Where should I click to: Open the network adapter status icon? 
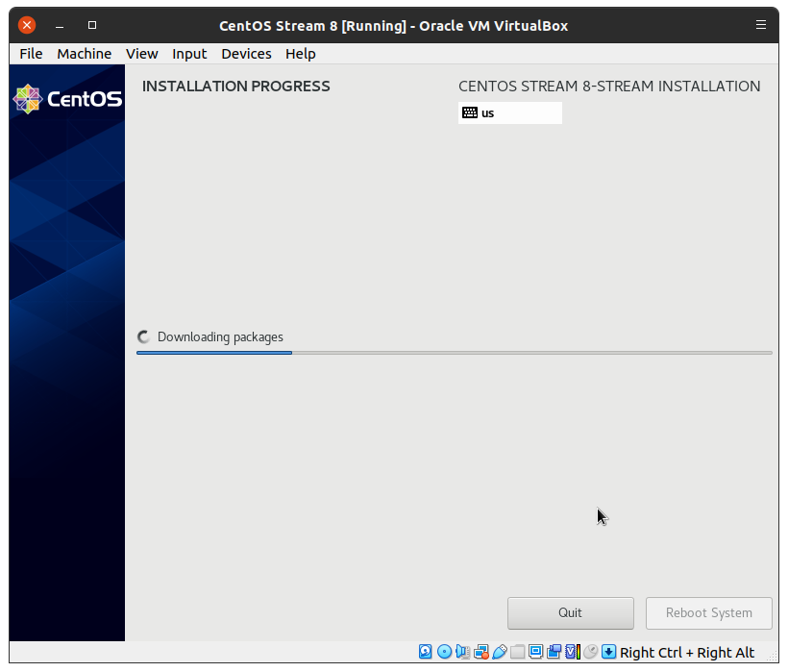click(481, 652)
